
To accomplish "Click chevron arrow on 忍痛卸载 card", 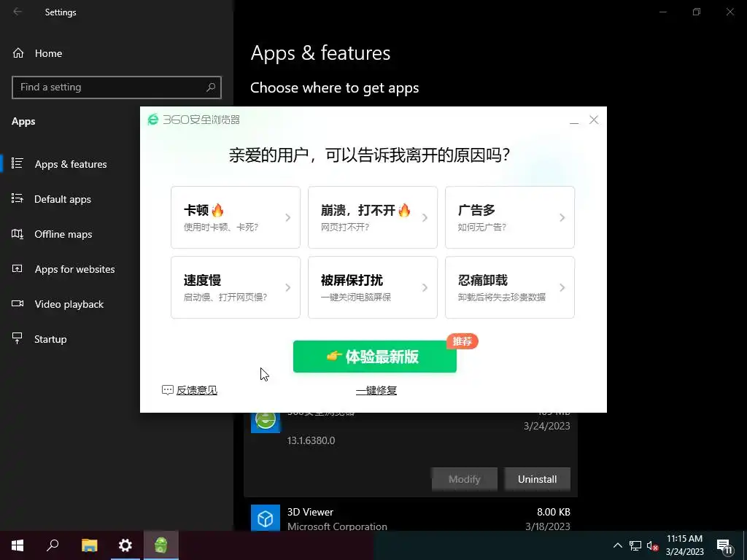I will click(x=562, y=287).
